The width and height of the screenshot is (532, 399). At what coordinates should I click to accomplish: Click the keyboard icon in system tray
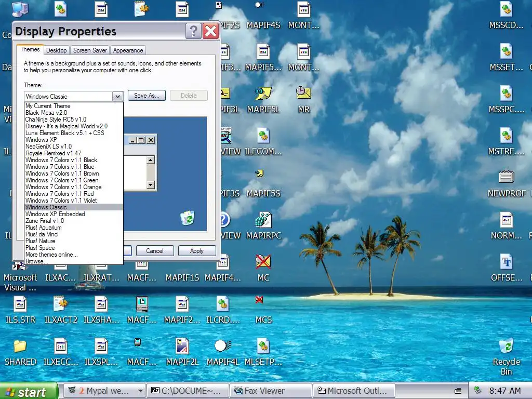pos(458,391)
